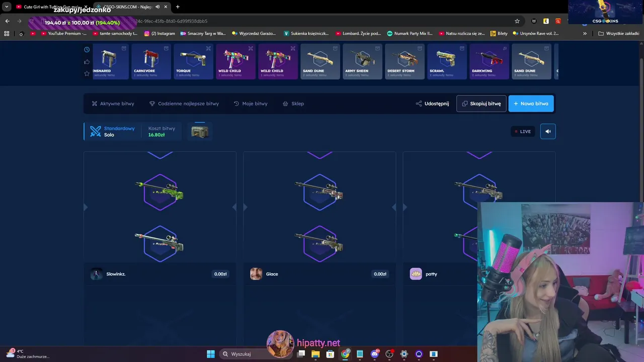The height and width of the screenshot is (362, 644).
Task: Select the star favorites drops filter
Action: (87, 73)
